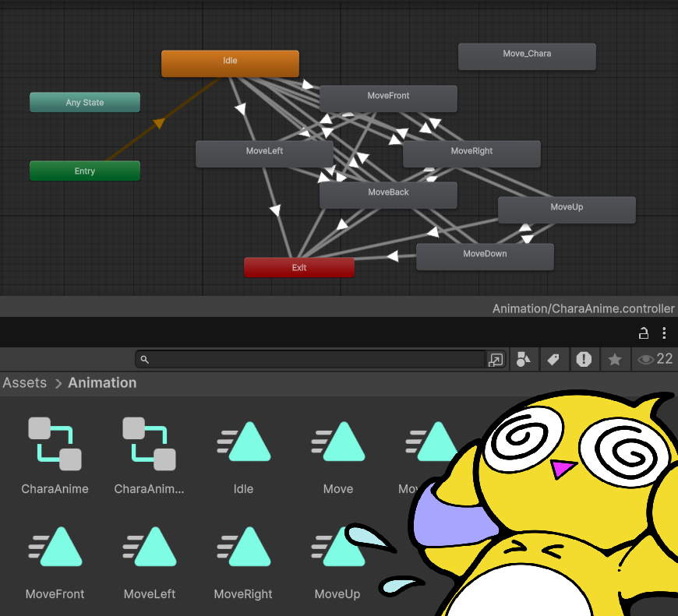Open the search-in-window popup icon
Screen dimensions: 678x616
tap(496, 359)
